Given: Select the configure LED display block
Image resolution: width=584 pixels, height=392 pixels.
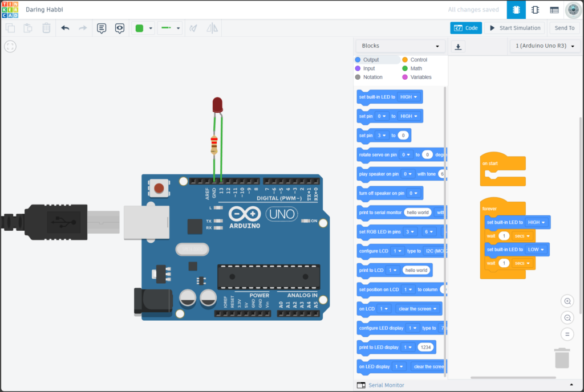Looking at the screenshot, I should point(401,328).
